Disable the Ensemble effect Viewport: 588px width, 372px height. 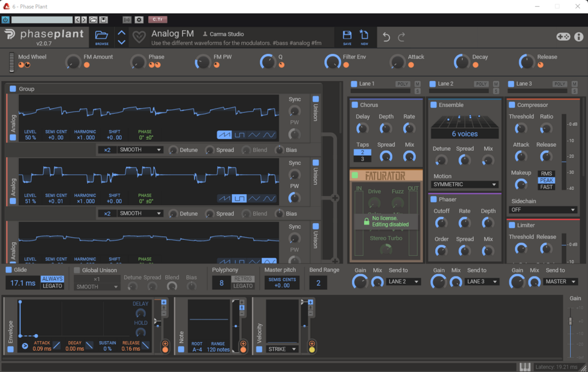[x=434, y=105]
